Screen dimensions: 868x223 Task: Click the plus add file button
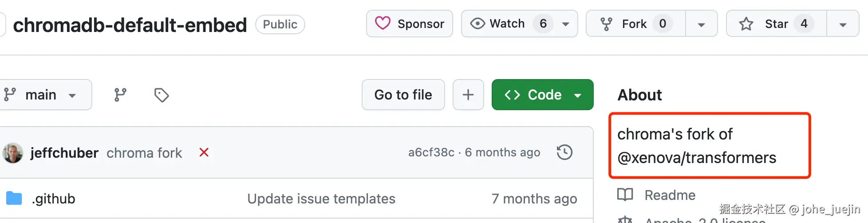click(468, 95)
